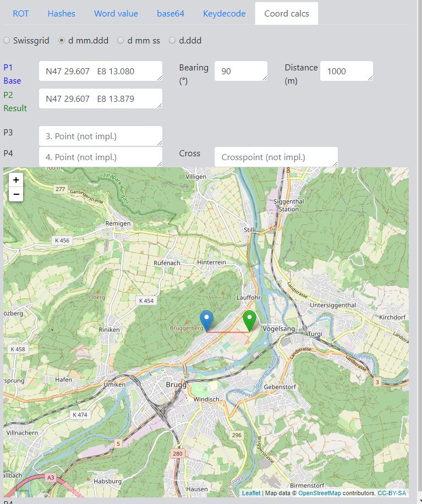Switch to the Word value tab
Screen dimensions: 422x504
click(116, 14)
